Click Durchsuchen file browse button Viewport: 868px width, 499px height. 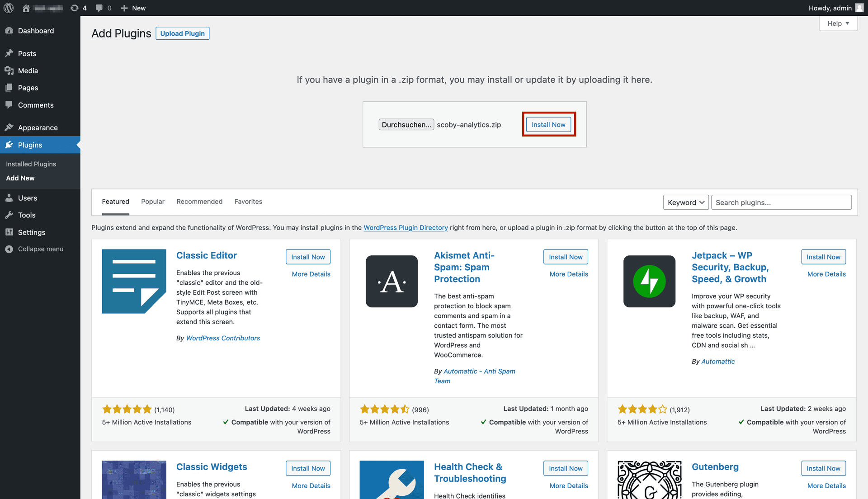pyautogui.click(x=406, y=125)
